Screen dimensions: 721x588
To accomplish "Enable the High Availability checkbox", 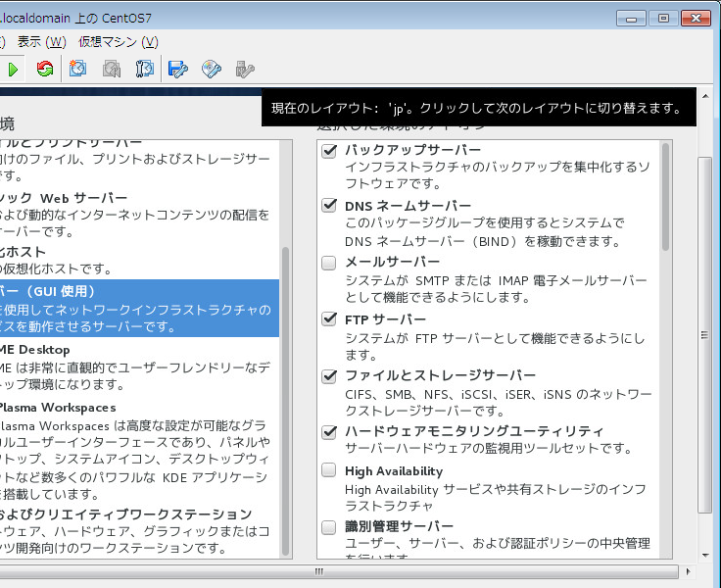I will click(x=329, y=469).
